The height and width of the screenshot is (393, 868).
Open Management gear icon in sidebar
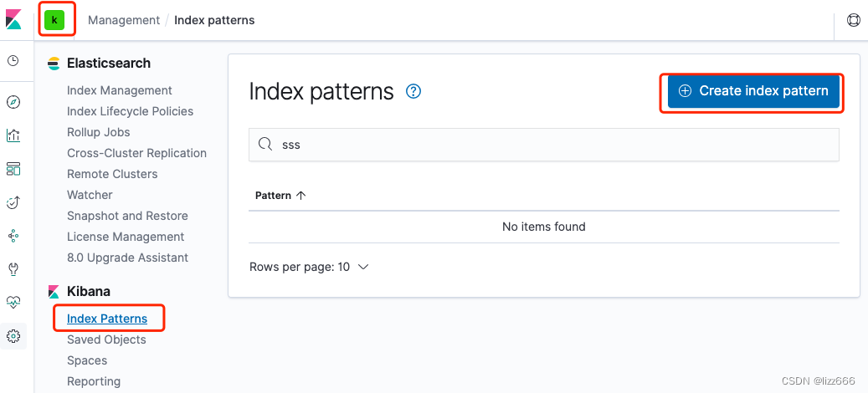click(13, 335)
